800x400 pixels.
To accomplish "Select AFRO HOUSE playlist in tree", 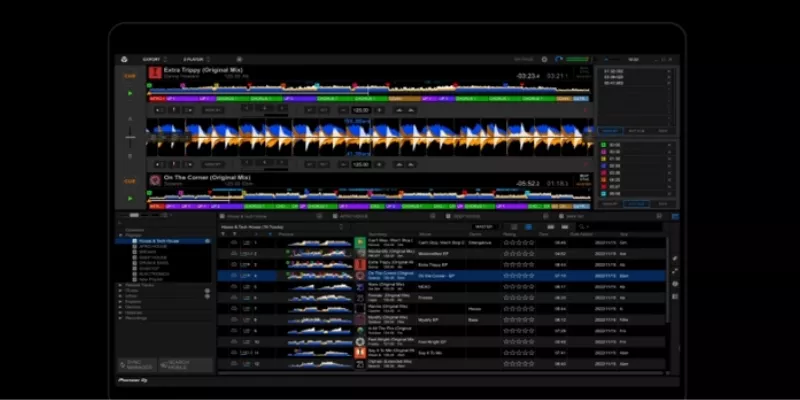I will [x=153, y=246].
